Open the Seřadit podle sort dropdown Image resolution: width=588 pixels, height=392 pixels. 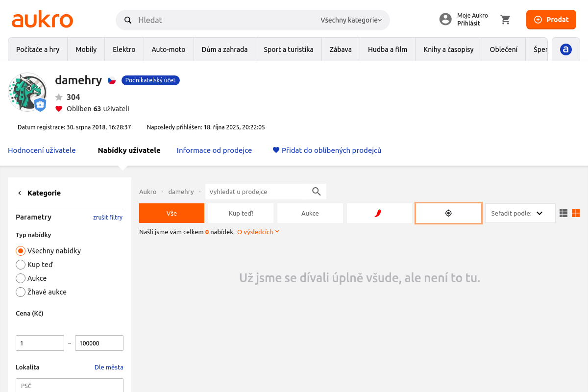coord(520,213)
